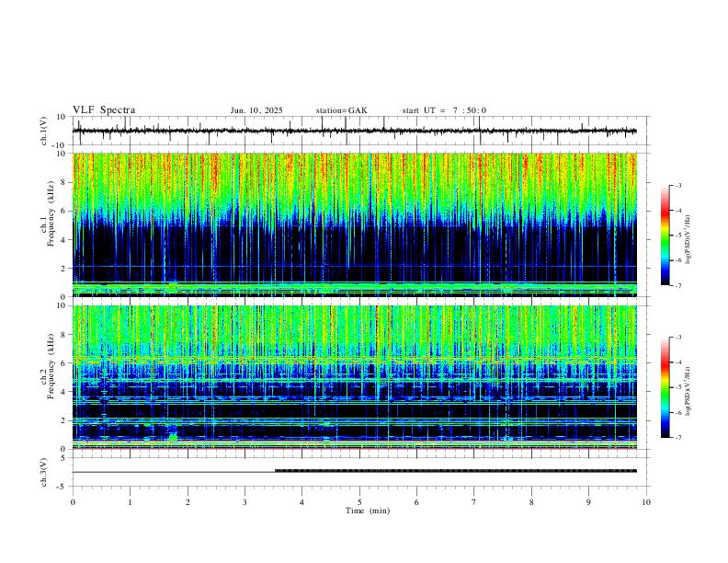
Task: Click the ch.2 spectrogram color scale bar
Action: (x=665, y=387)
